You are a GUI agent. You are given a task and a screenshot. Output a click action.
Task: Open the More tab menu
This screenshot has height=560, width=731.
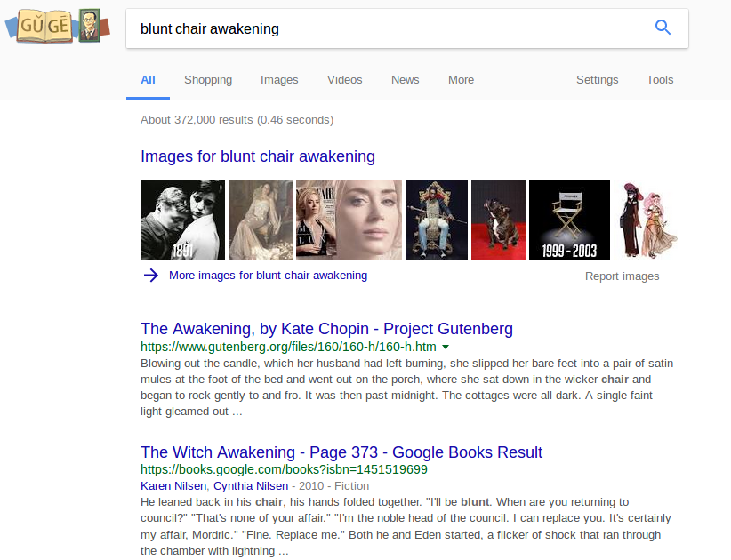pyautogui.click(x=461, y=80)
